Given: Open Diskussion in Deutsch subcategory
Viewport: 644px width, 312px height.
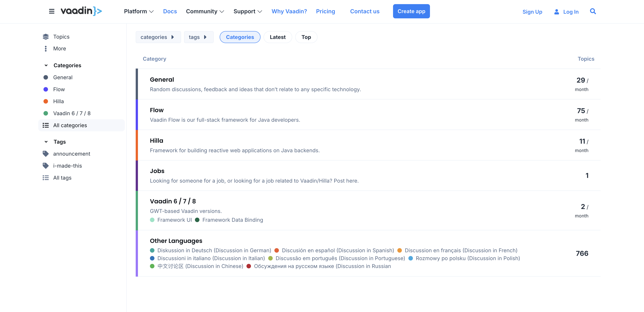Looking at the screenshot, I should click(214, 250).
